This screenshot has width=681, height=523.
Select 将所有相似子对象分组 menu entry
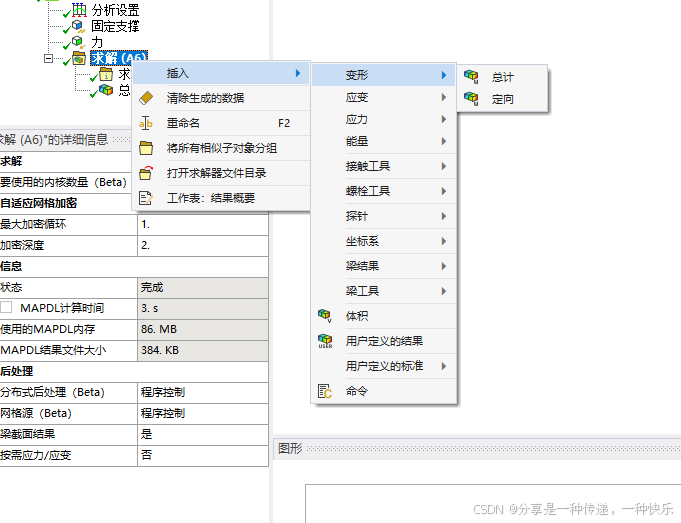[x=221, y=148]
